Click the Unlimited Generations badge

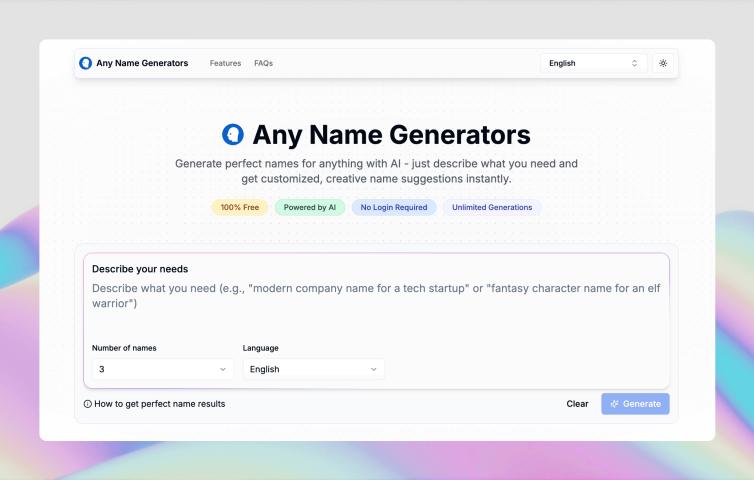coord(492,208)
